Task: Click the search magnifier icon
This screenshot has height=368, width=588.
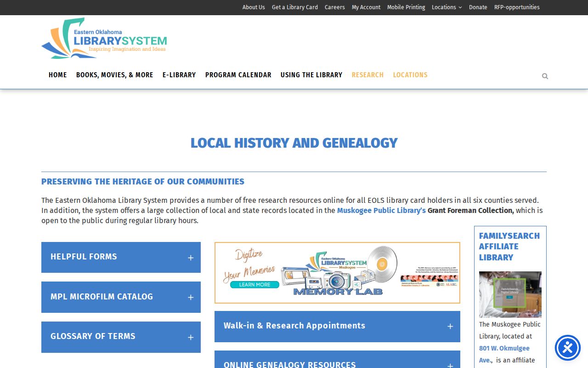Action: tap(545, 76)
